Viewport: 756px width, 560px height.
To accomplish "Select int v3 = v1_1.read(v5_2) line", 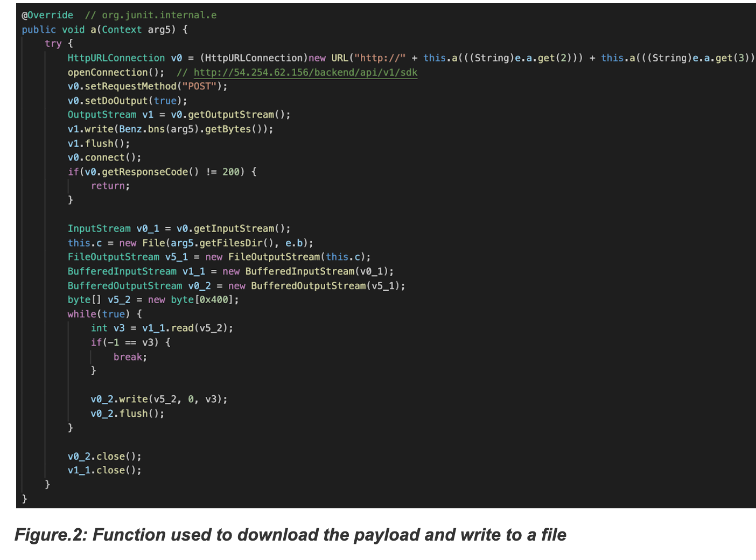I will [162, 328].
